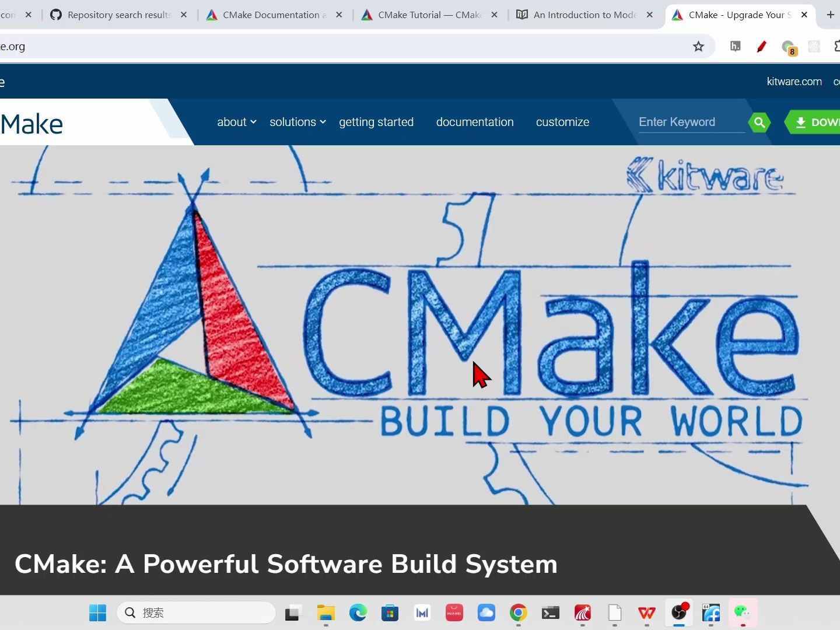
Task: Click the taskbar search box
Action: click(197, 612)
